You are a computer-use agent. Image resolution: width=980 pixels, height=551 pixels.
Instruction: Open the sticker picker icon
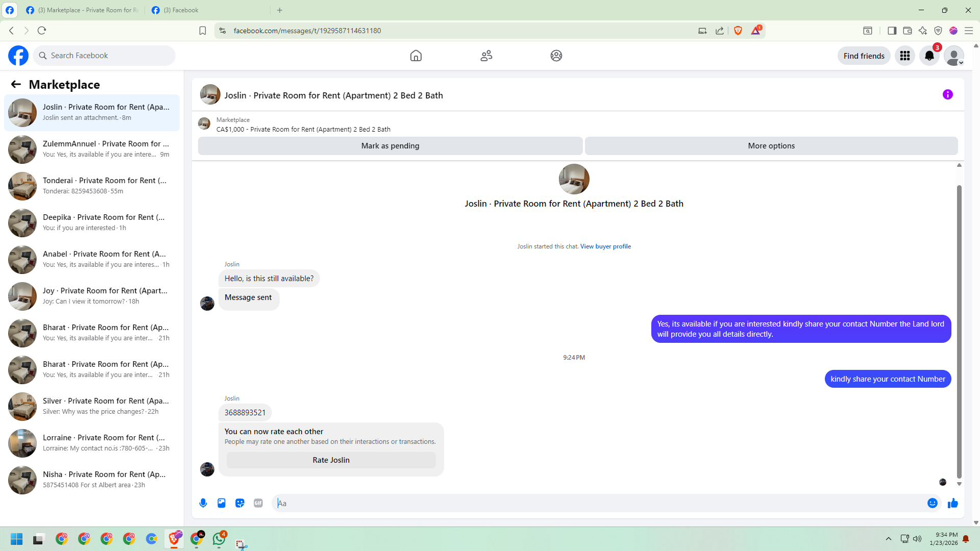240,503
